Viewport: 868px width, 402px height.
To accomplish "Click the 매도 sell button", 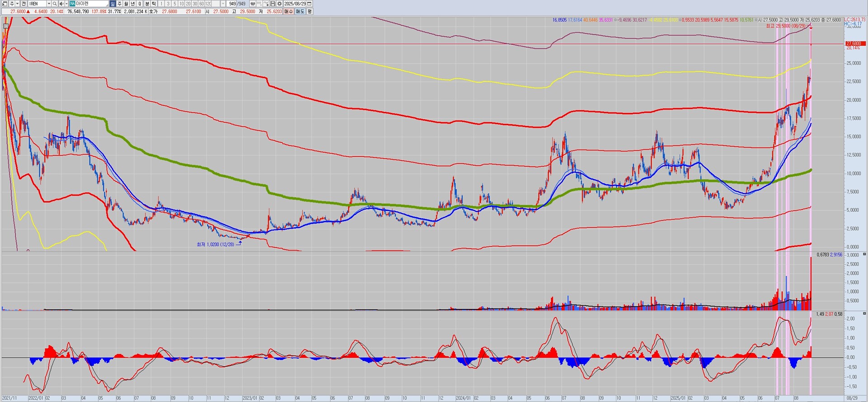I will pos(300,11).
